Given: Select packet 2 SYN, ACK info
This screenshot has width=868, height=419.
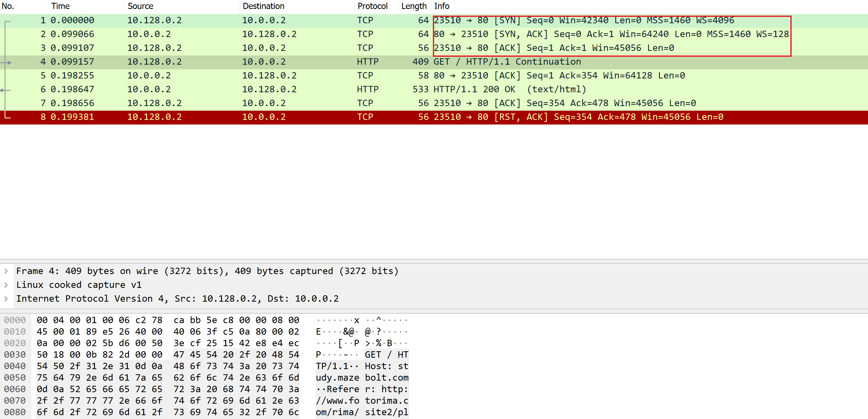Looking at the screenshot, I should pos(611,34).
